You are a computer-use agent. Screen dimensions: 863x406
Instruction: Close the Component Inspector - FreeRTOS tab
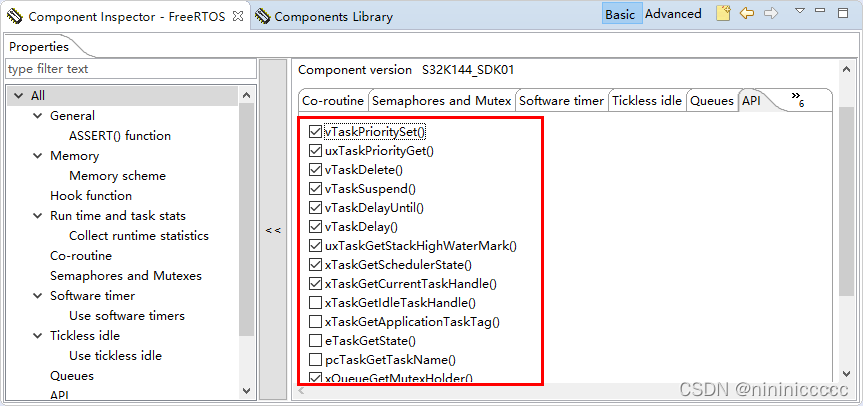tap(238, 16)
